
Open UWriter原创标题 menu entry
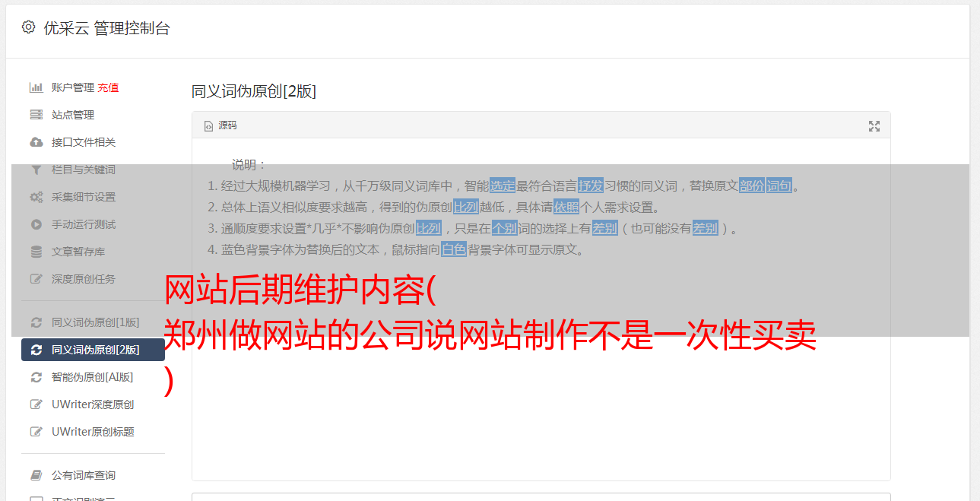pyautogui.click(x=93, y=432)
